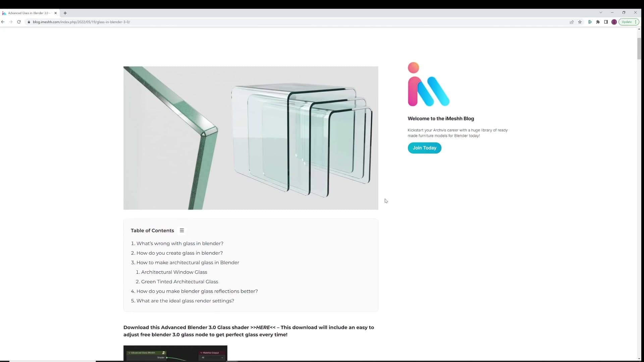
Task: Bookmark this page with the star icon
Action: 580,22
